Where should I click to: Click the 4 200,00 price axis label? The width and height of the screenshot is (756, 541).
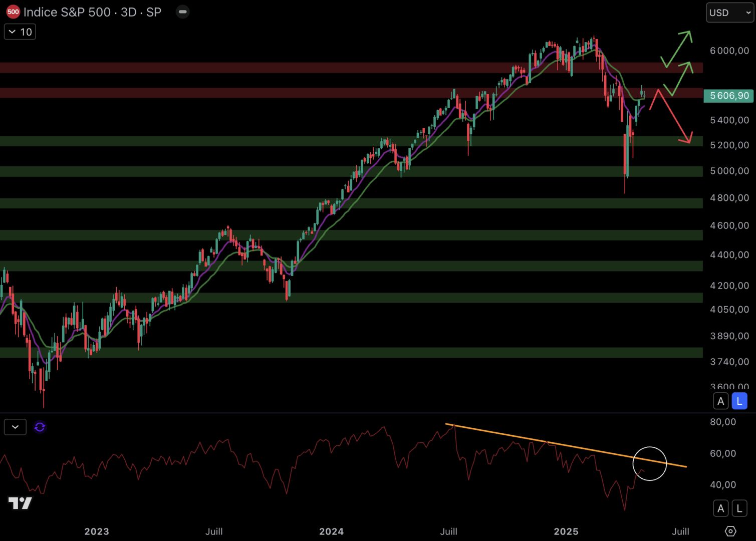[729, 286]
